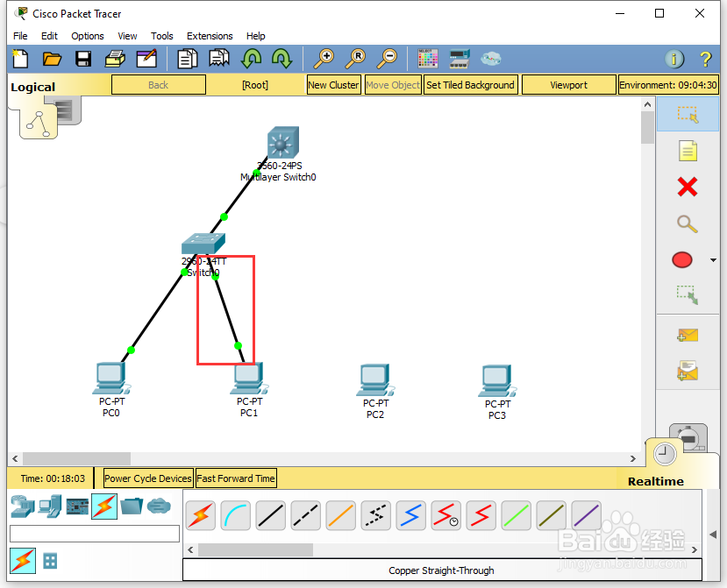Click the Redo green arrow icon
The image size is (727, 588).
coord(282,59)
